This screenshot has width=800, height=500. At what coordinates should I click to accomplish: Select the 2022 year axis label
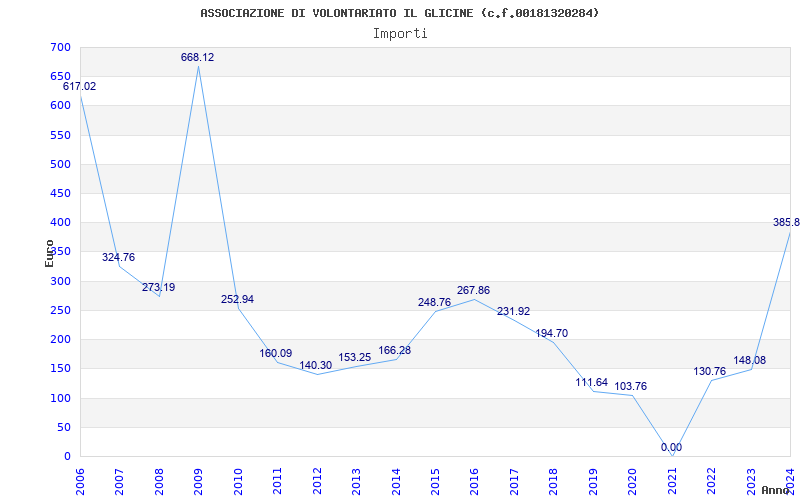(x=711, y=481)
